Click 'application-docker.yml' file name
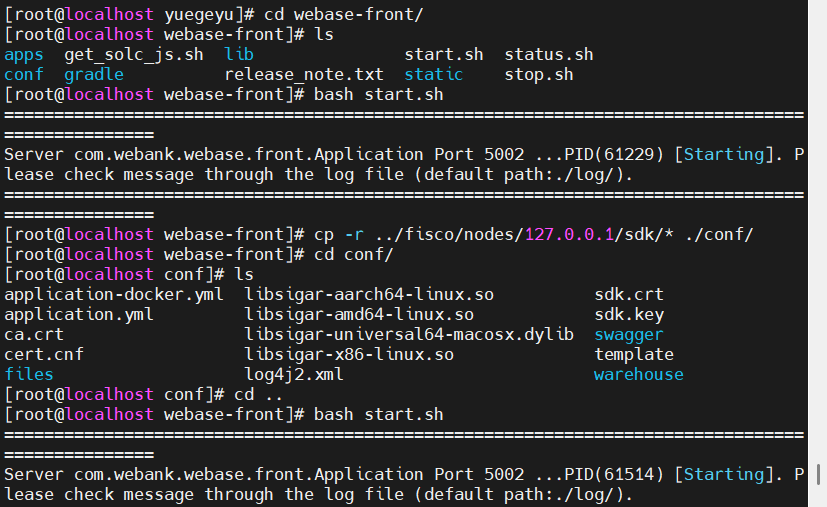The height and width of the screenshot is (507, 827). coord(114,295)
